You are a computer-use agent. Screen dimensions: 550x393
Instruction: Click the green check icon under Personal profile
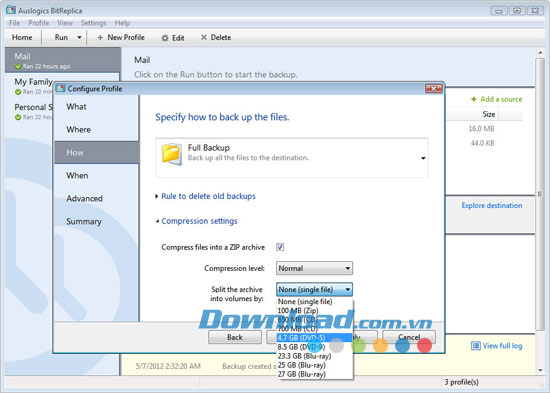(18, 117)
